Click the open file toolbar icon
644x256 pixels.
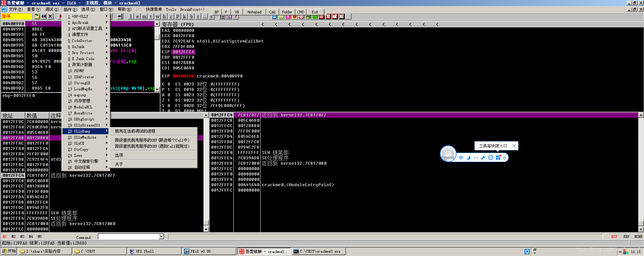(x=37, y=16)
